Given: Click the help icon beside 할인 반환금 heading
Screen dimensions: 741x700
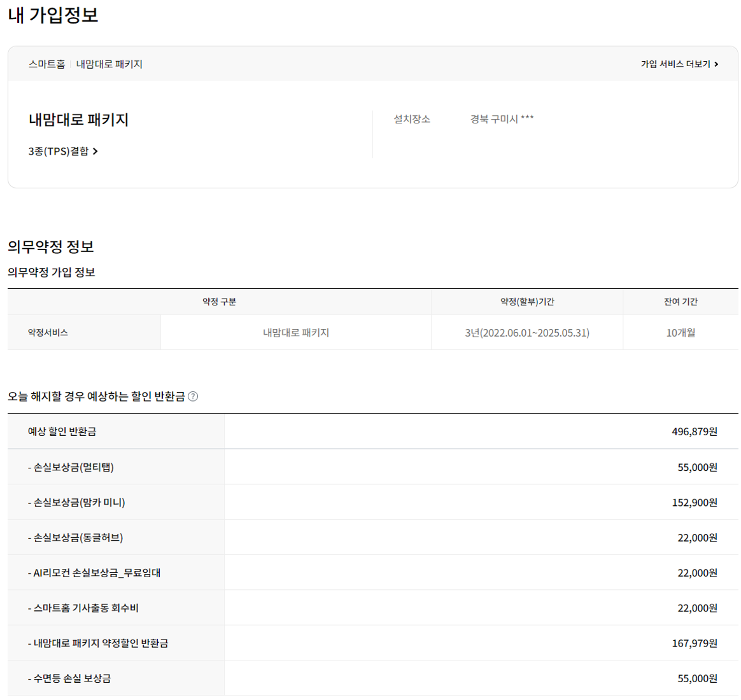Looking at the screenshot, I should tap(193, 396).
